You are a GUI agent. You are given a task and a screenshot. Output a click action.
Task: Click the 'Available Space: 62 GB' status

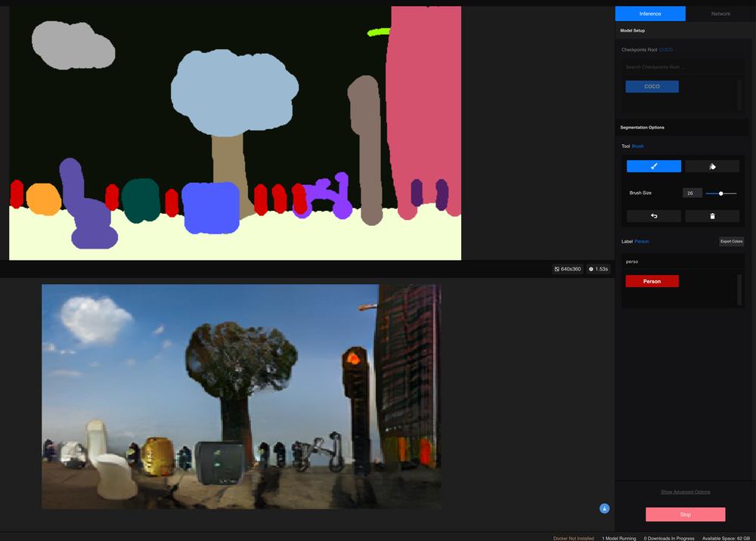[x=726, y=538]
